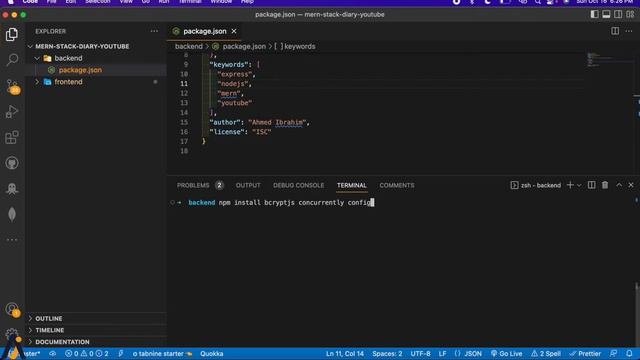Screen dimensions: 640x360
Task: Show additional views ellipsis in activity bar
Action: click(12, 240)
